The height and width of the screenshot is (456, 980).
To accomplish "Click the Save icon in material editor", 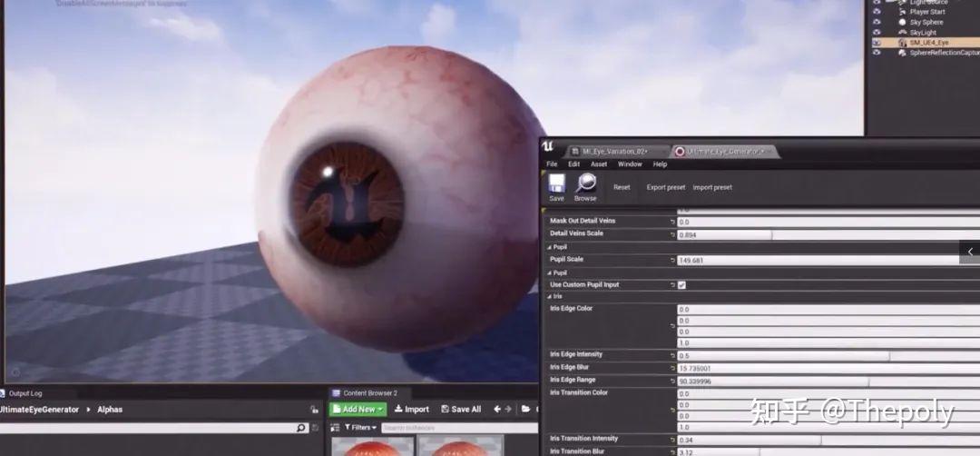I will (x=556, y=183).
